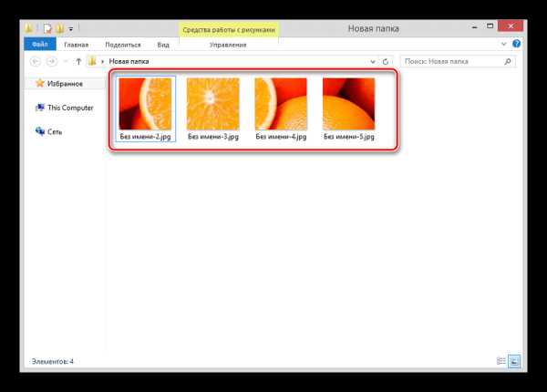This screenshot has height=392, width=547.
Task: Click the Forward navigation arrow
Action: [52, 62]
